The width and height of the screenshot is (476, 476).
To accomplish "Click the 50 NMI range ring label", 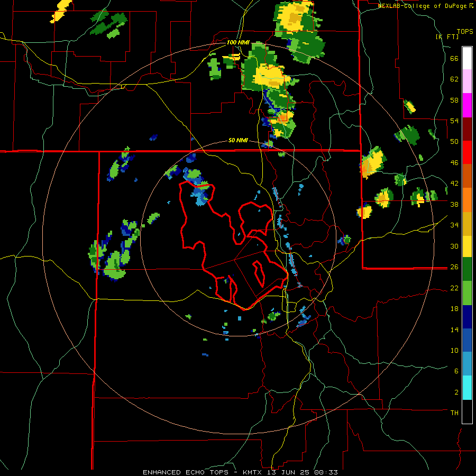I will pos(238,141).
